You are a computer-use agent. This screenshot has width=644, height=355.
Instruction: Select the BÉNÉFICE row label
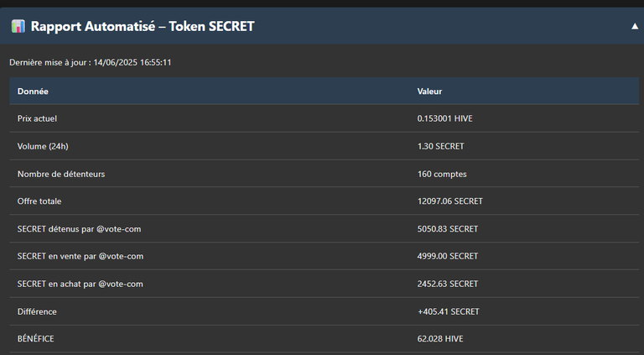(x=36, y=338)
